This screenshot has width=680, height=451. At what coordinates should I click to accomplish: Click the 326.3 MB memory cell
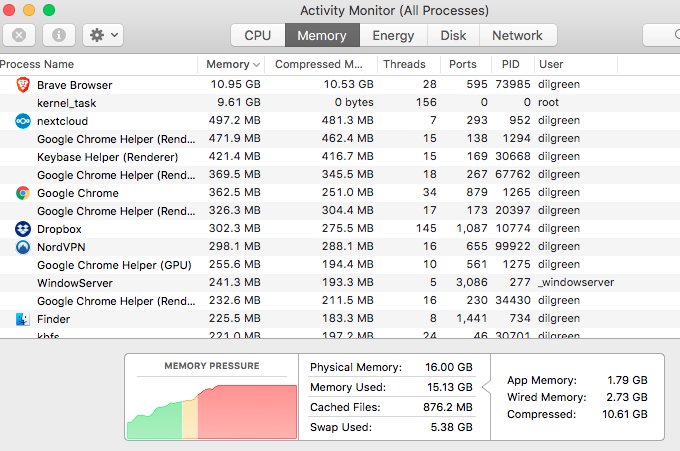(x=235, y=210)
